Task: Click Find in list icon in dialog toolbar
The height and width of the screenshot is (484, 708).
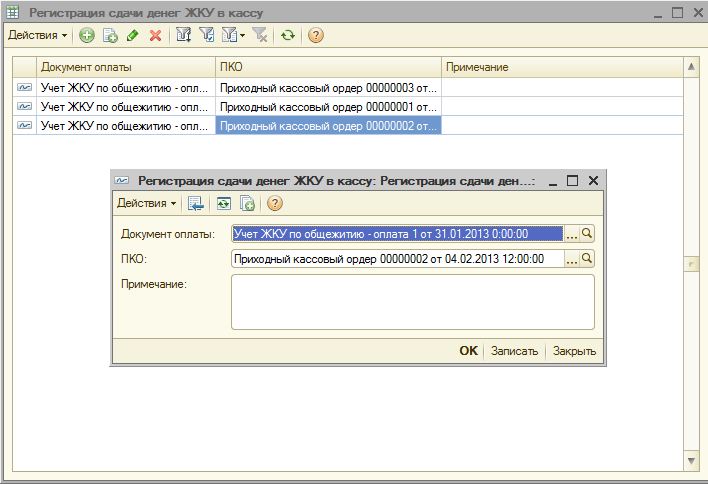Action: (x=197, y=203)
